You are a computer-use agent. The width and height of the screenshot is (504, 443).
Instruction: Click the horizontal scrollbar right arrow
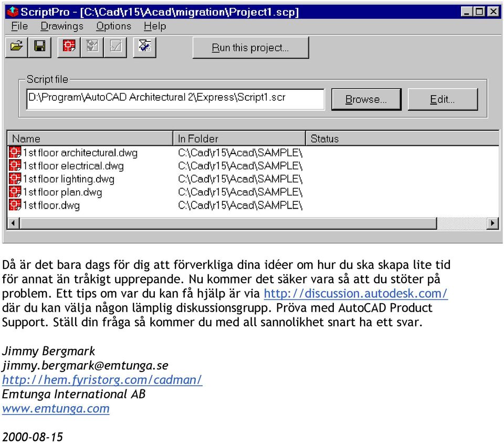coord(492,223)
